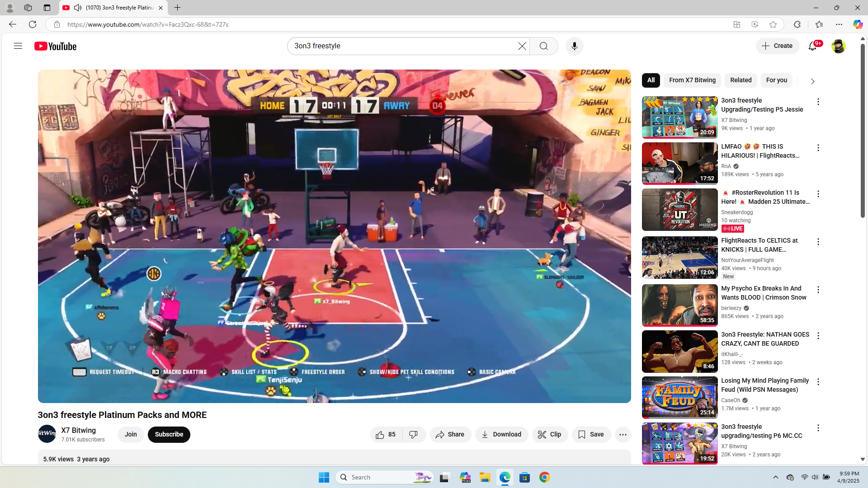Image resolution: width=868 pixels, height=488 pixels.
Task: Add this page to favorites star
Action: tap(773, 24)
